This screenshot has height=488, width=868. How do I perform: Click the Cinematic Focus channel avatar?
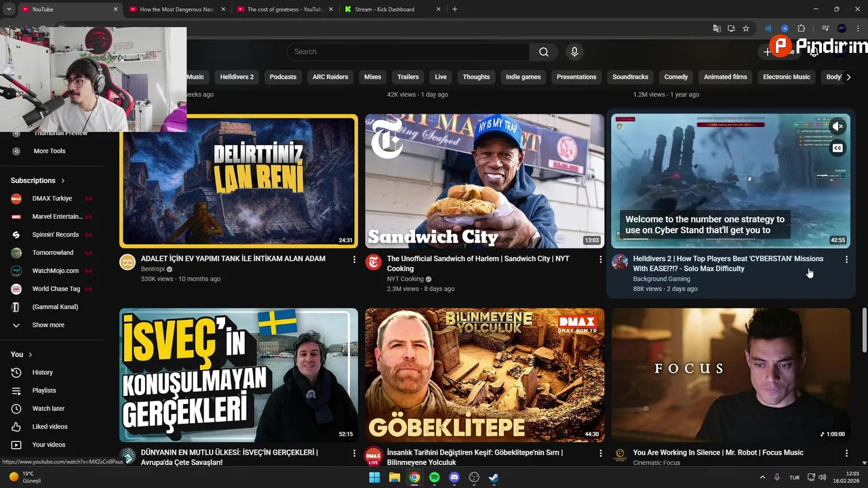[x=620, y=455]
